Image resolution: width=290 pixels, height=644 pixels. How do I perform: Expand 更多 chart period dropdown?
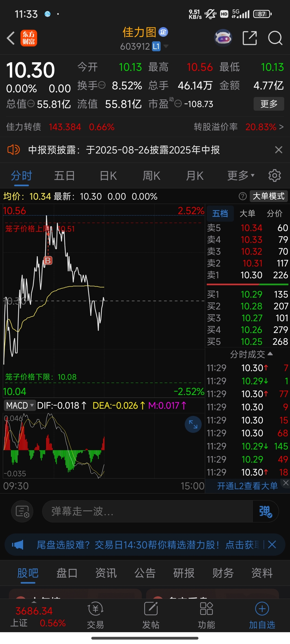point(241,176)
